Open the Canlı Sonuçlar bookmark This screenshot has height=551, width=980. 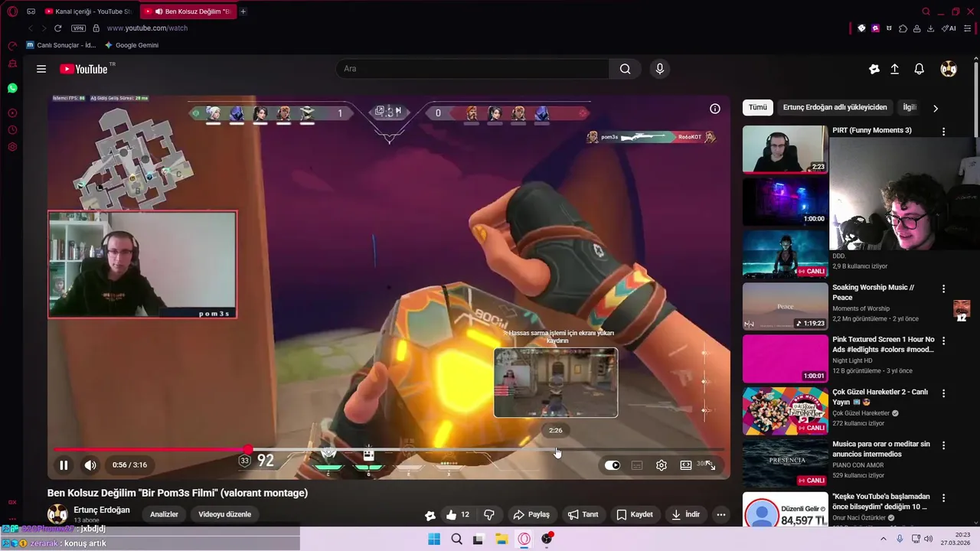point(61,45)
